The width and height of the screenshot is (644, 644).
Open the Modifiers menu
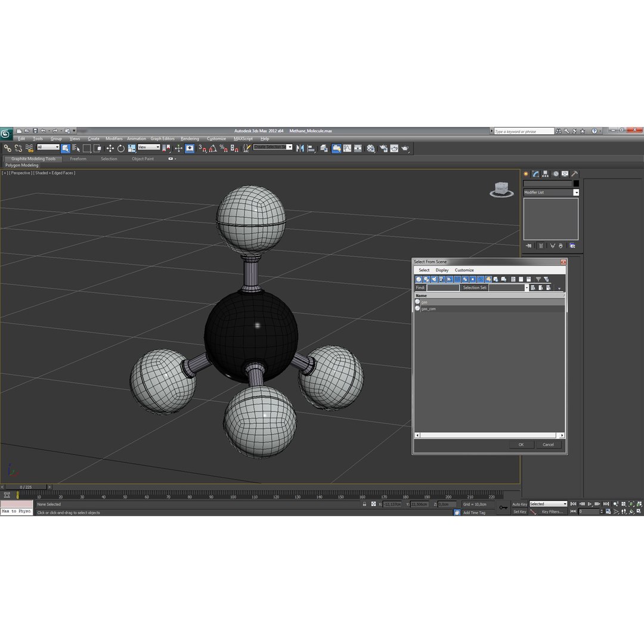coord(114,139)
